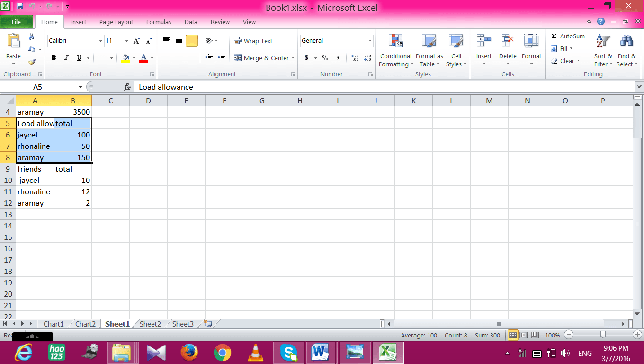Open the Calibri font name dropdown
Viewport: 644px width, 364px height.
coord(100,41)
